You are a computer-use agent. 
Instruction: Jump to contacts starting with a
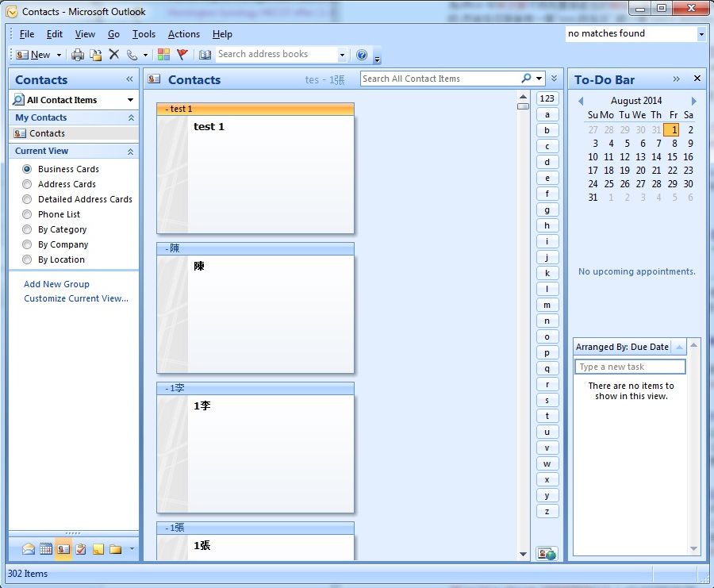click(547, 115)
